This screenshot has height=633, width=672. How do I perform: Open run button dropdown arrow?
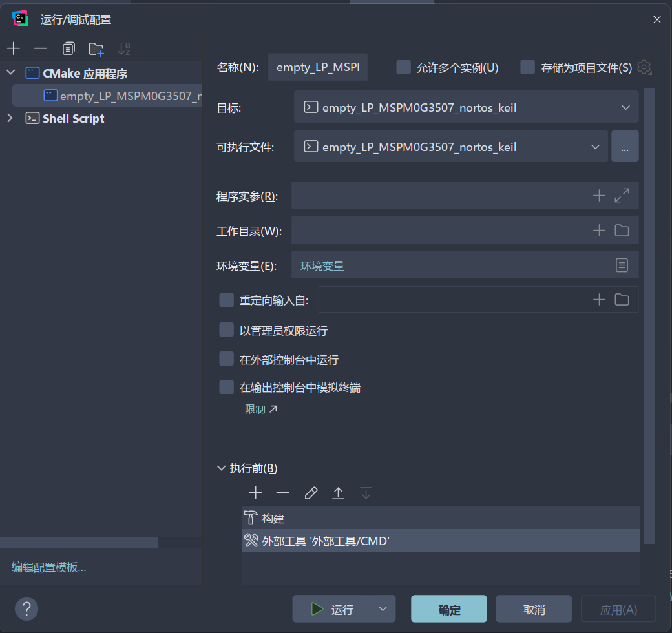tap(383, 608)
